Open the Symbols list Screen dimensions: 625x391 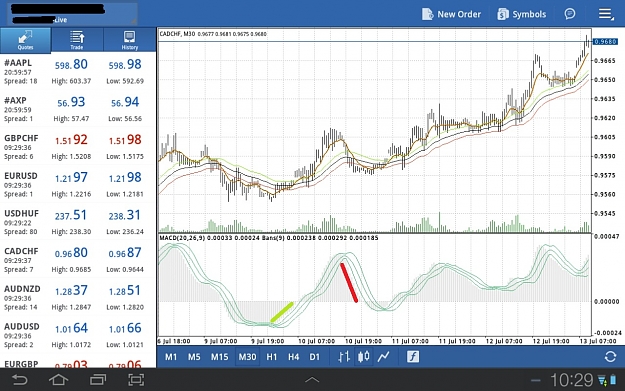tap(521, 14)
